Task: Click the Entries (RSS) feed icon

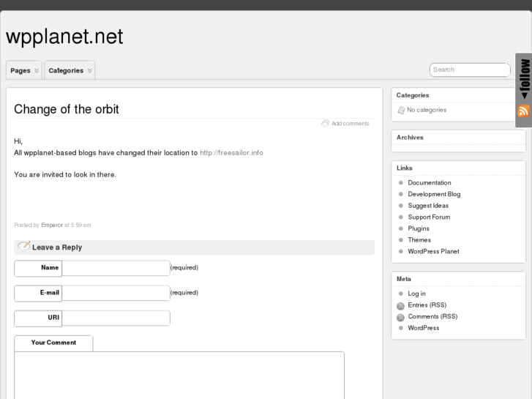Action: (x=400, y=306)
